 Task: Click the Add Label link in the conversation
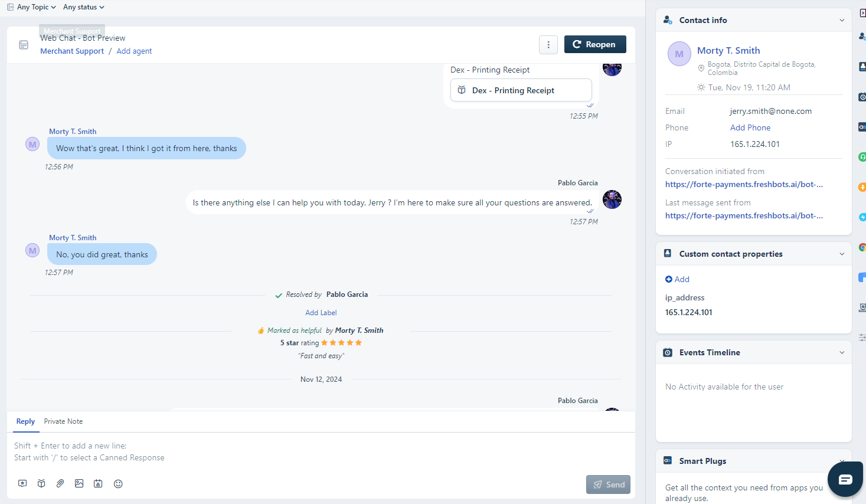click(x=321, y=312)
